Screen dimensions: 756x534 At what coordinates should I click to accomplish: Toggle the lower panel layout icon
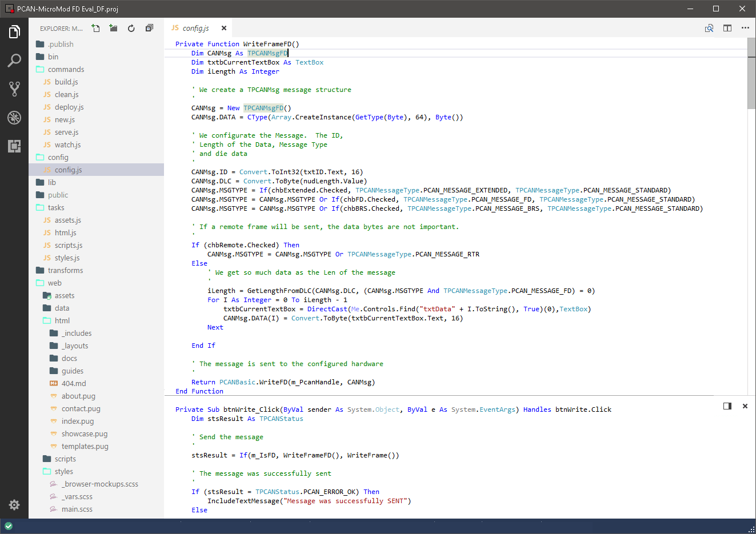[727, 406]
